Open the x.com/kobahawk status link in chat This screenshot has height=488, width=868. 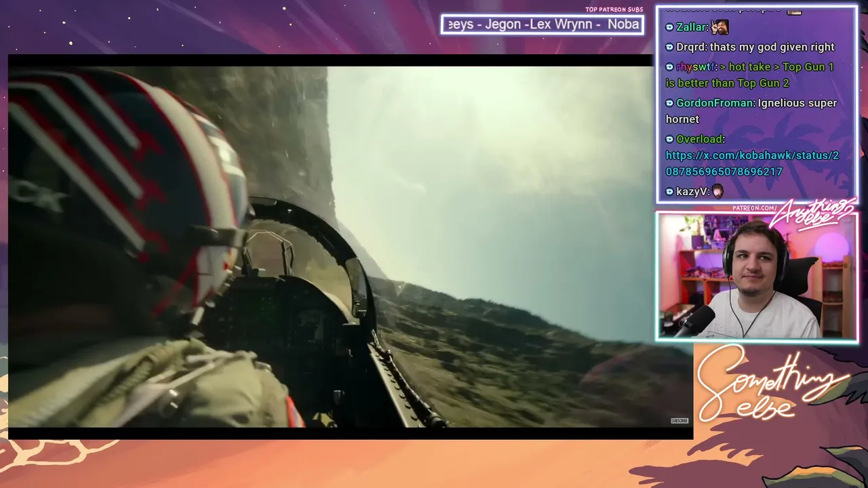pyautogui.click(x=752, y=163)
